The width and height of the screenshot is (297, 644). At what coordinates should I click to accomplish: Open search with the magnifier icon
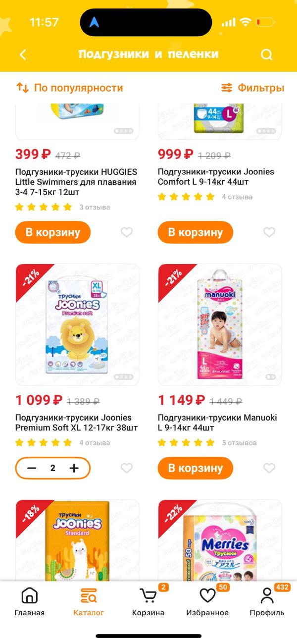pos(267,54)
